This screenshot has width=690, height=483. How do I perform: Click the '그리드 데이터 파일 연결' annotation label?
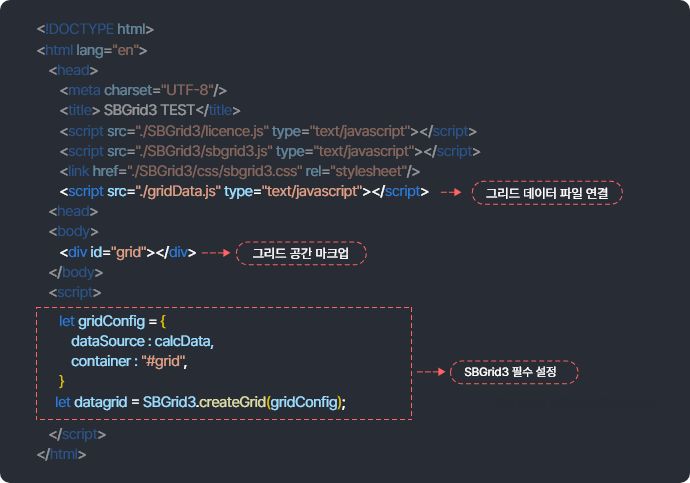coord(546,192)
